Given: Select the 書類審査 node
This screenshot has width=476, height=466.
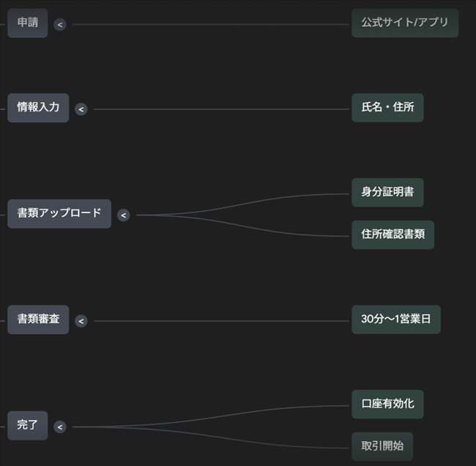Looking at the screenshot, I should tap(38, 320).
